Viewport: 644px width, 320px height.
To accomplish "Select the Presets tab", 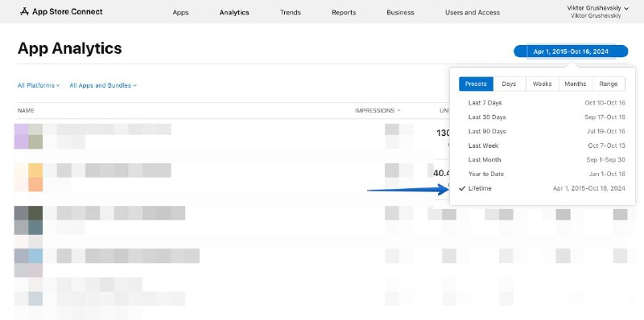I will tap(476, 84).
